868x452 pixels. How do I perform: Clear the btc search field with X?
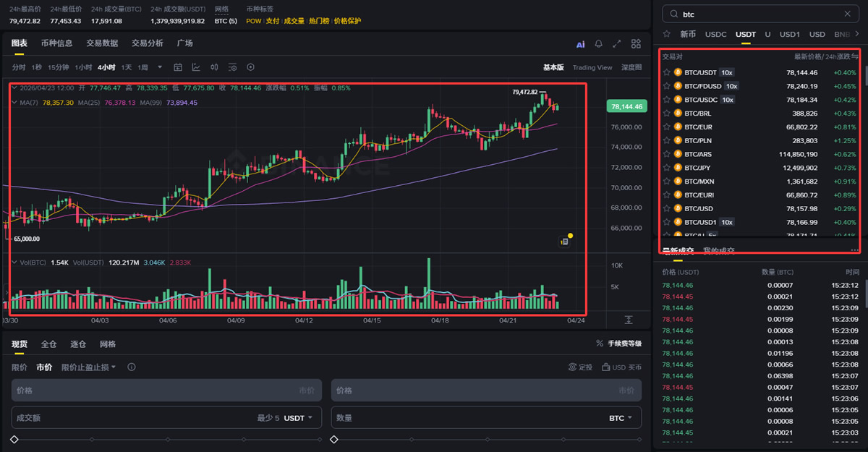[847, 14]
